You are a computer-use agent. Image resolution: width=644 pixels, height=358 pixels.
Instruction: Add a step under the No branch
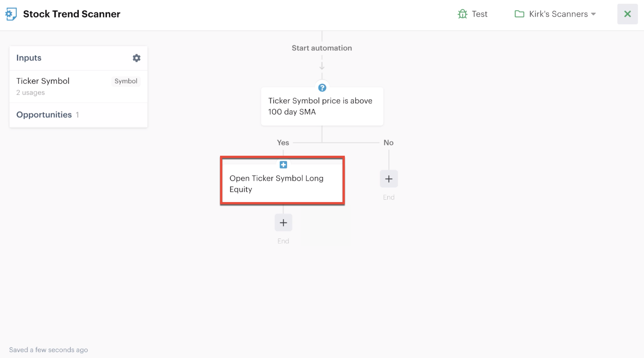pyautogui.click(x=388, y=179)
